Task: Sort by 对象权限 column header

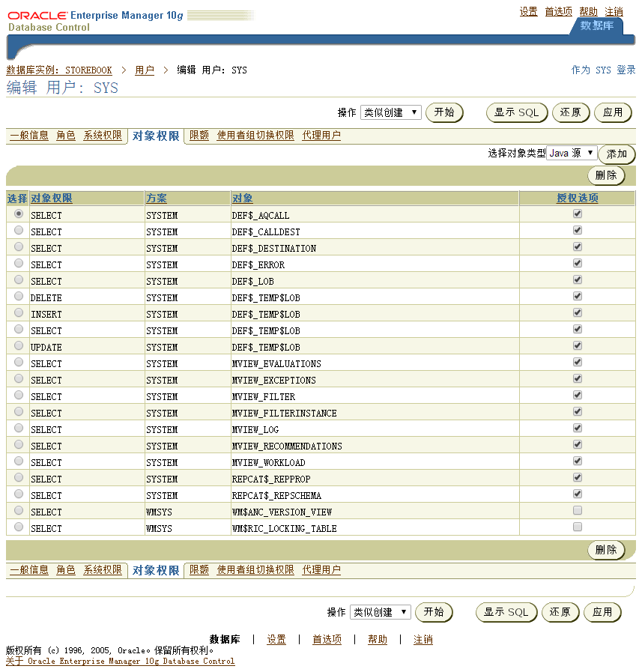Action: pyautogui.click(x=52, y=198)
